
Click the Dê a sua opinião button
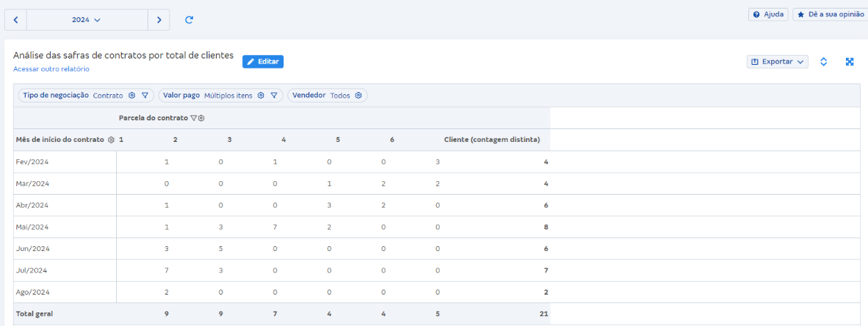point(831,14)
